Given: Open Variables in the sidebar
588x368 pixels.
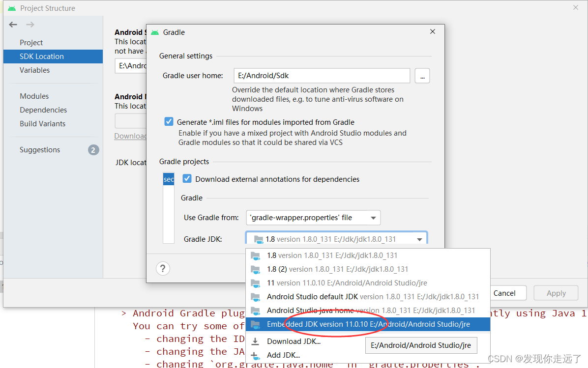Looking at the screenshot, I should (34, 70).
